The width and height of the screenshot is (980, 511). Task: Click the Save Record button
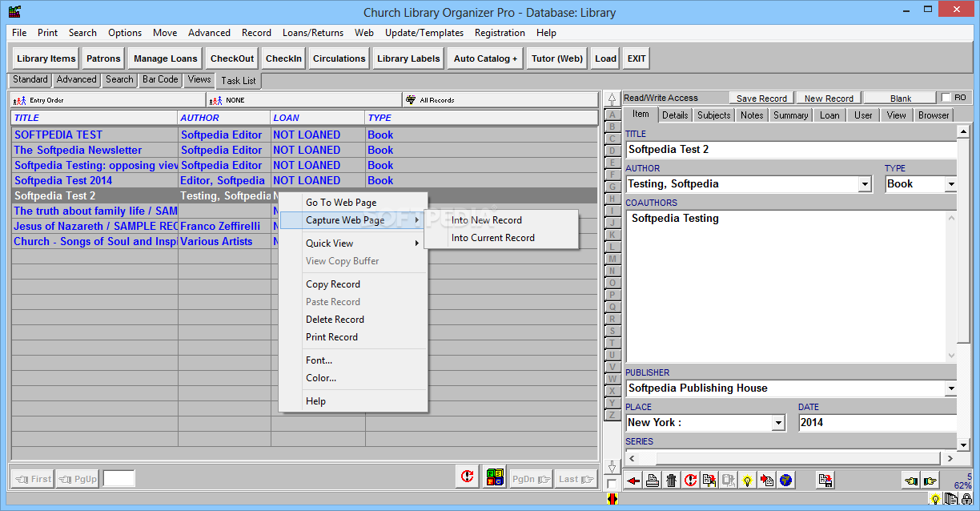pos(761,99)
